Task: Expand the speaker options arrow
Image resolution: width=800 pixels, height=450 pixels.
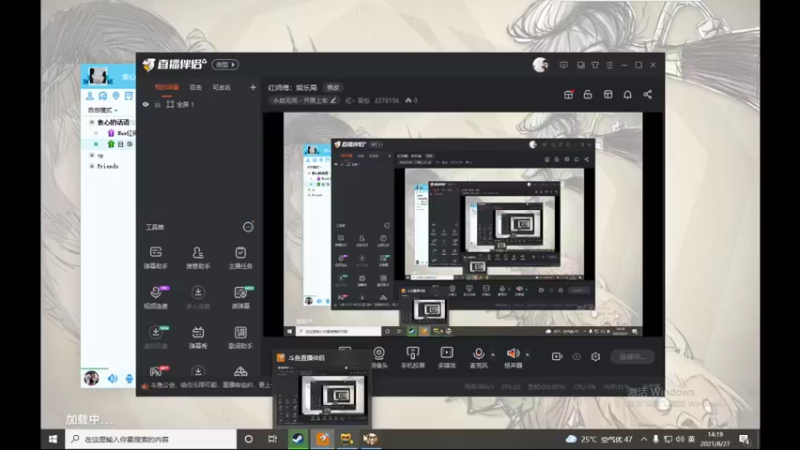Action: (527, 355)
